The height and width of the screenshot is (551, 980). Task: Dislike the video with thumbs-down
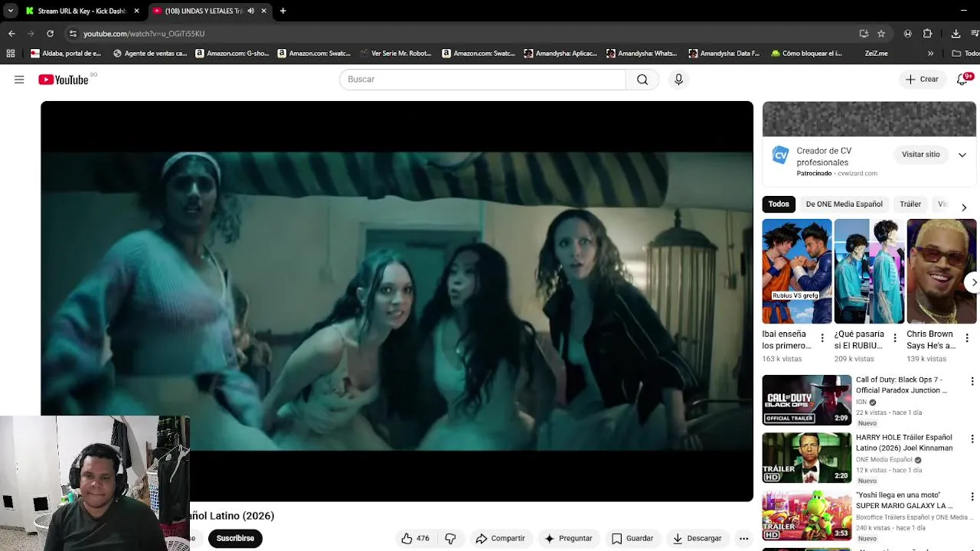(x=450, y=539)
